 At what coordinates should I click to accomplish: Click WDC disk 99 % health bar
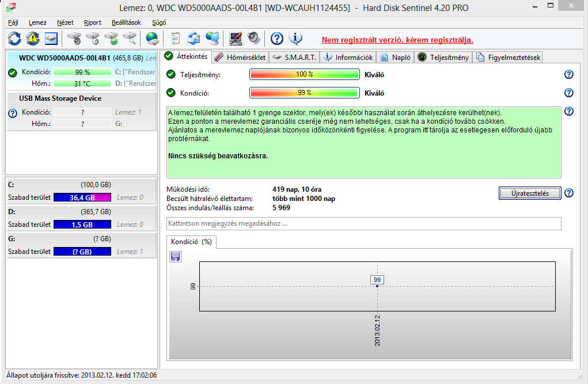[82, 72]
